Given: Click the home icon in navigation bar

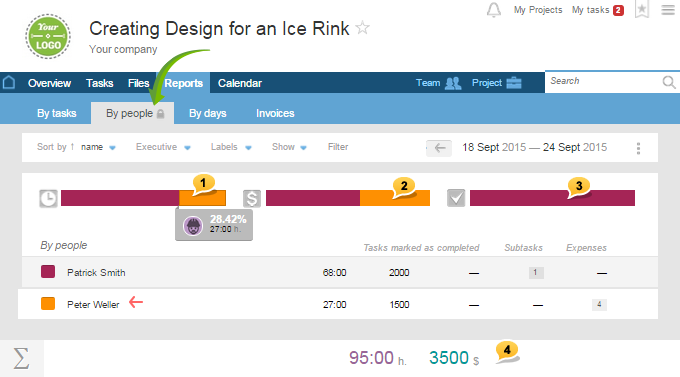Looking at the screenshot, I should click(9, 82).
